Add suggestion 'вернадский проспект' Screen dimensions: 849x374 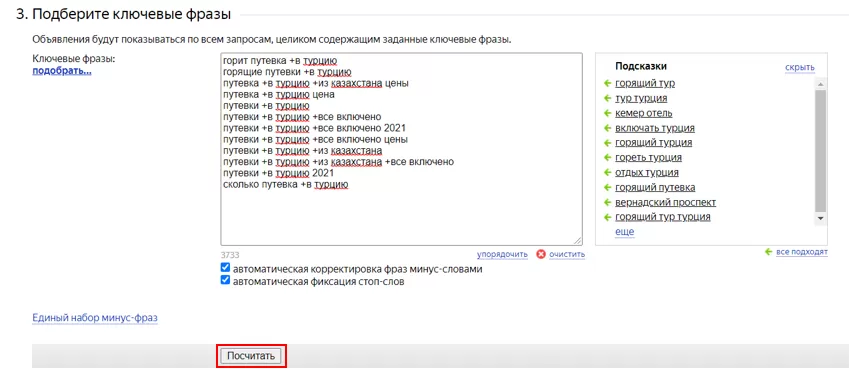[665, 202]
